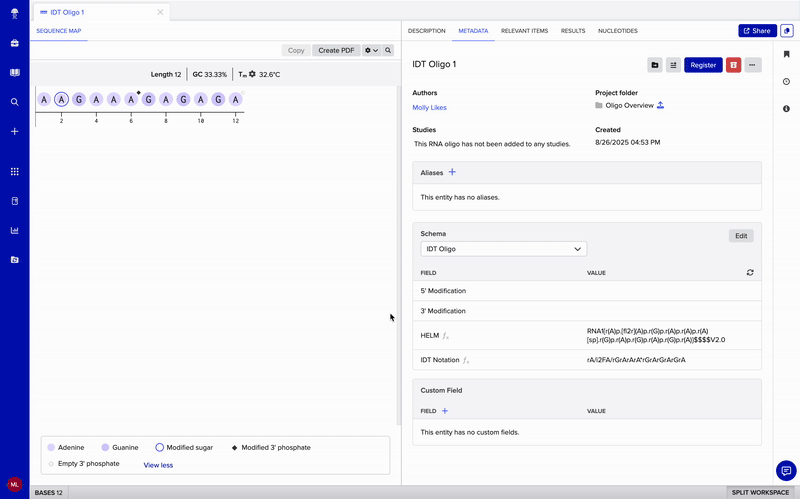Open the Molly Likes author link
Viewport: 800px width, 499px height.
(x=429, y=108)
